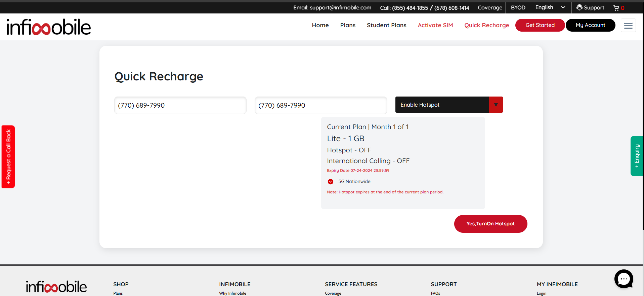Open the shopping cart icon
644x296 pixels.
coord(616,8)
